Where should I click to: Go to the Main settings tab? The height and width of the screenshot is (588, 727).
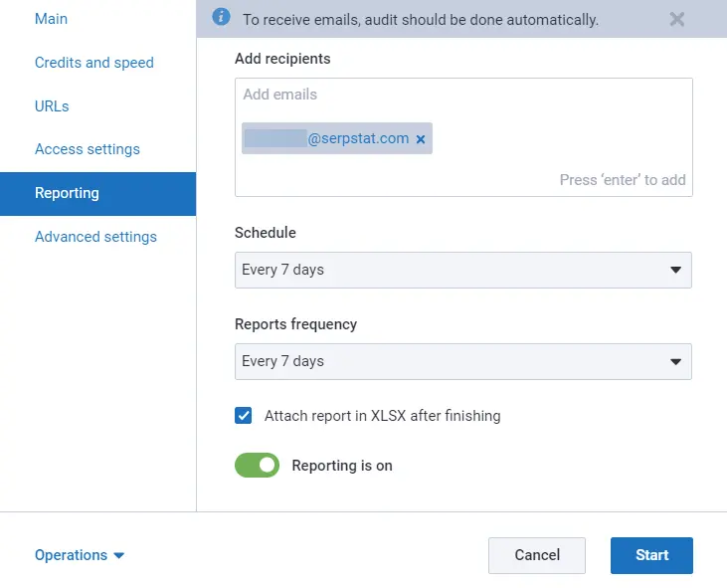[x=52, y=19]
